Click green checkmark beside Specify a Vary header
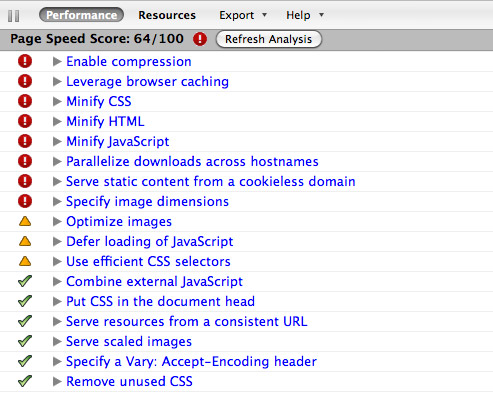Viewport: 493px width, 394px height. tap(25, 361)
